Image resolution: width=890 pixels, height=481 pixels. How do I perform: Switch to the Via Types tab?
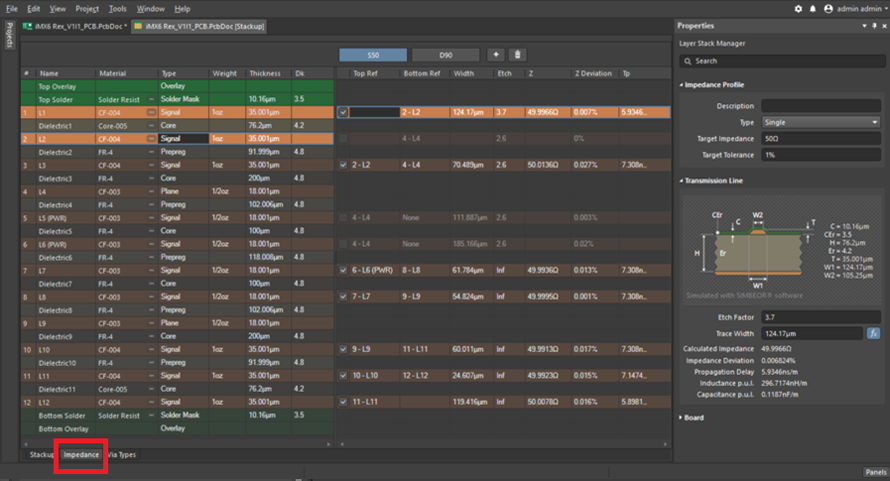(121, 454)
